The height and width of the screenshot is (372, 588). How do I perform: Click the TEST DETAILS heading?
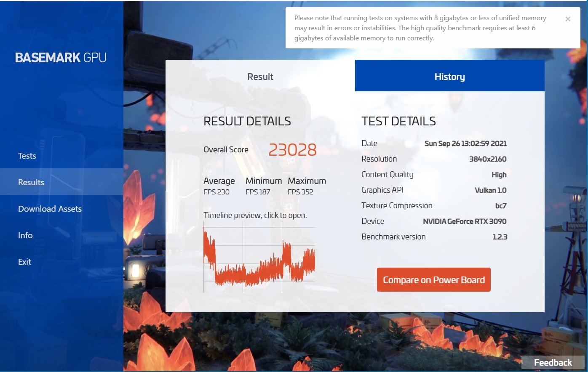[398, 121]
